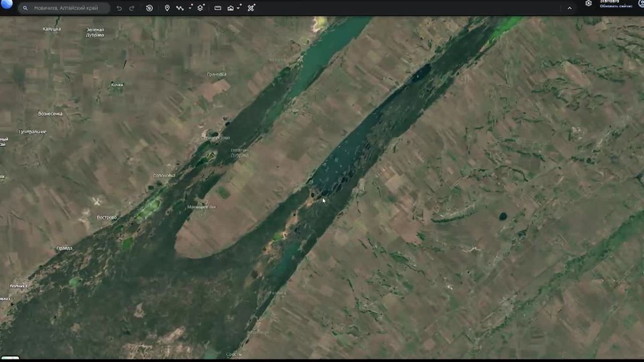
Task: Click the Селиверстово village label
Action: (x=215, y=138)
